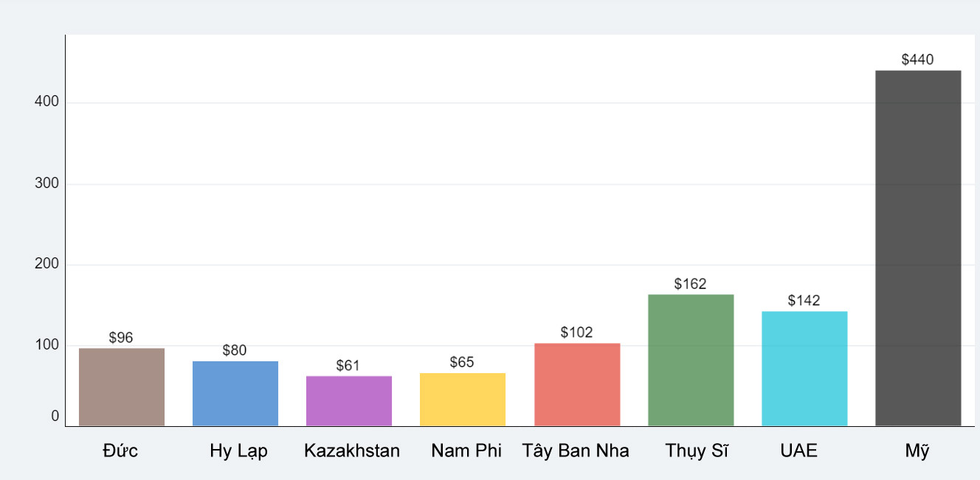Click the blue Hy Lạp bar
This screenshot has width=980, height=480.
pos(235,394)
